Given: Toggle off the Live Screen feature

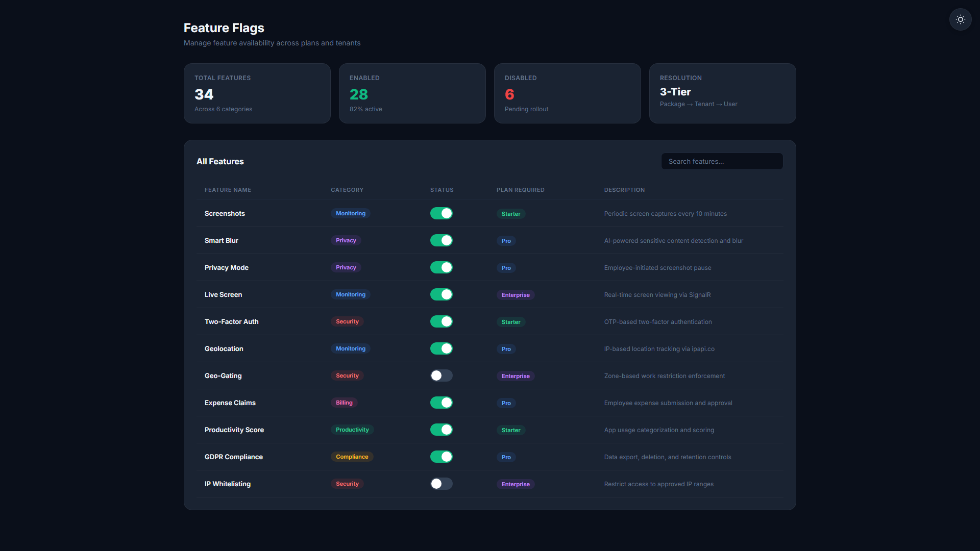Looking at the screenshot, I should coord(442,294).
